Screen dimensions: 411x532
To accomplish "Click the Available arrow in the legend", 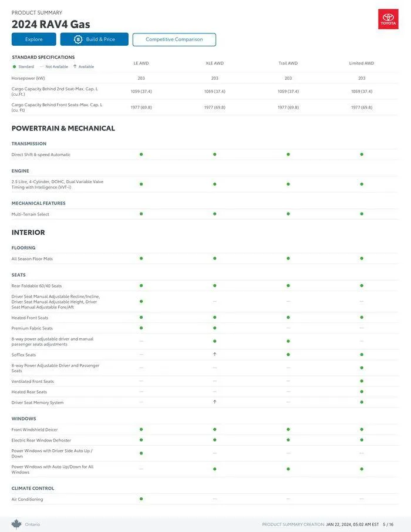I will pyautogui.click(x=75, y=66).
